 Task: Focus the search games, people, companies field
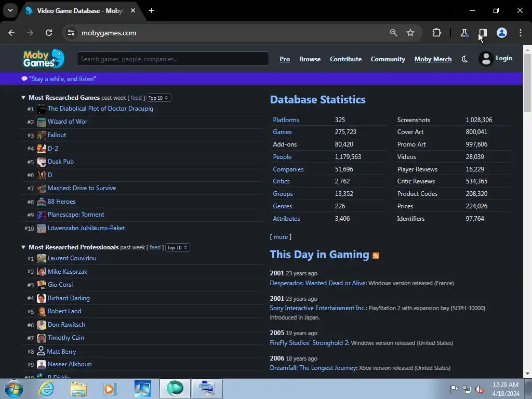(x=173, y=59)
